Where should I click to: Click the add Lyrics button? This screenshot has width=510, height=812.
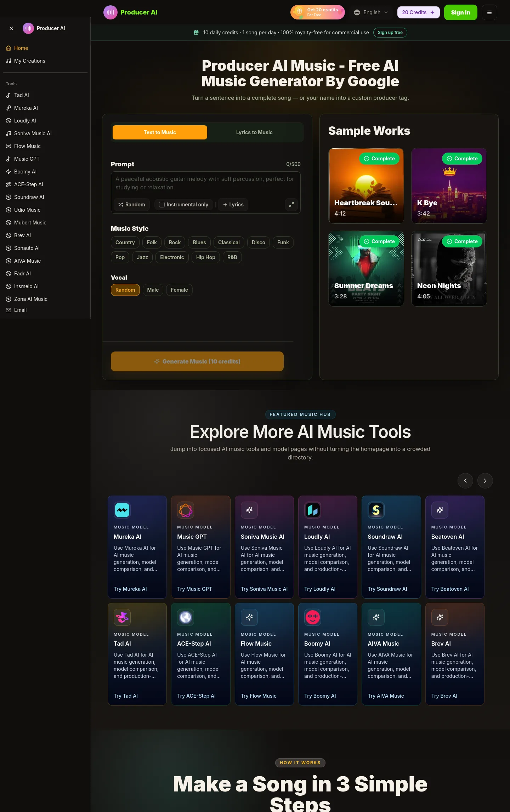233,205
